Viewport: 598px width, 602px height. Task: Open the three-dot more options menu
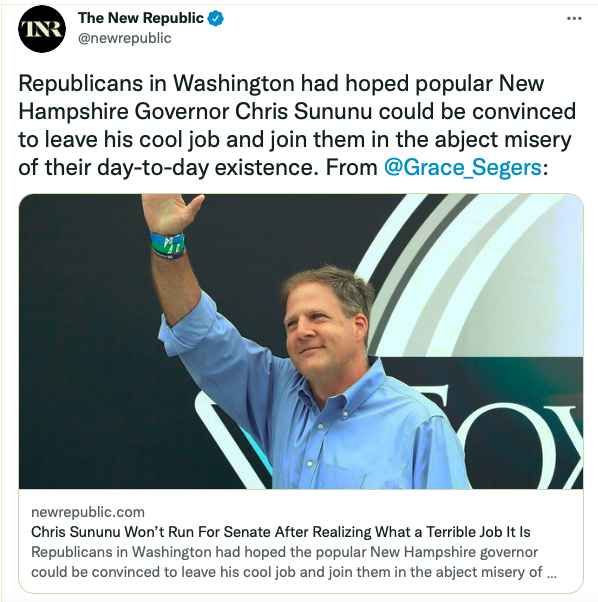pyautogui.click(x=574, y=18)
